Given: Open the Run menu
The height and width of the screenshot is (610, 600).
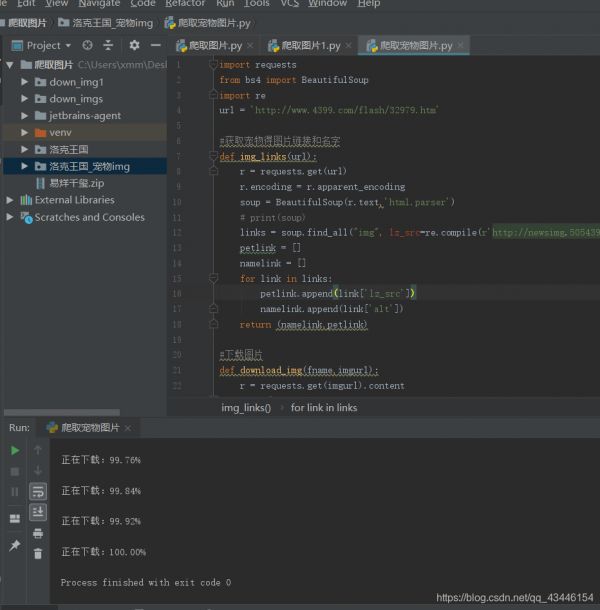Looking at the screenshot, I should pos(225,4).
